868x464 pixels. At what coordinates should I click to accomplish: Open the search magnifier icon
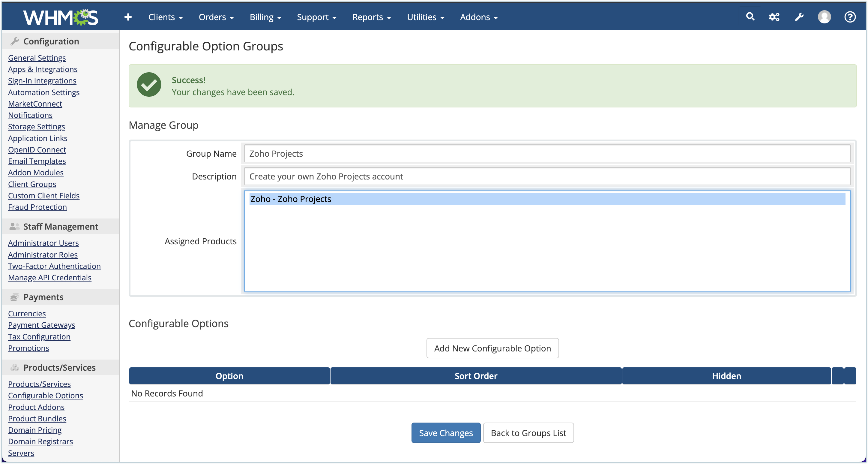pyautogui.click(x=750, y=17)
